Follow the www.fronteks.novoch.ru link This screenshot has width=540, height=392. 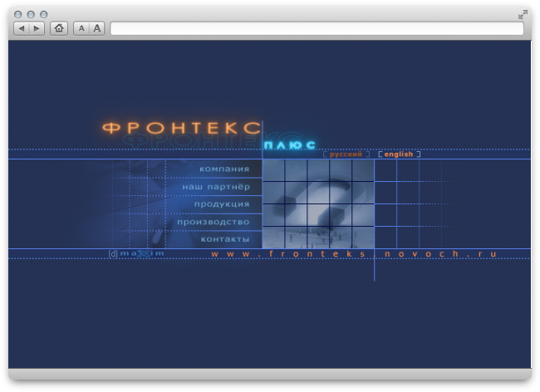(x=353, y=253)
